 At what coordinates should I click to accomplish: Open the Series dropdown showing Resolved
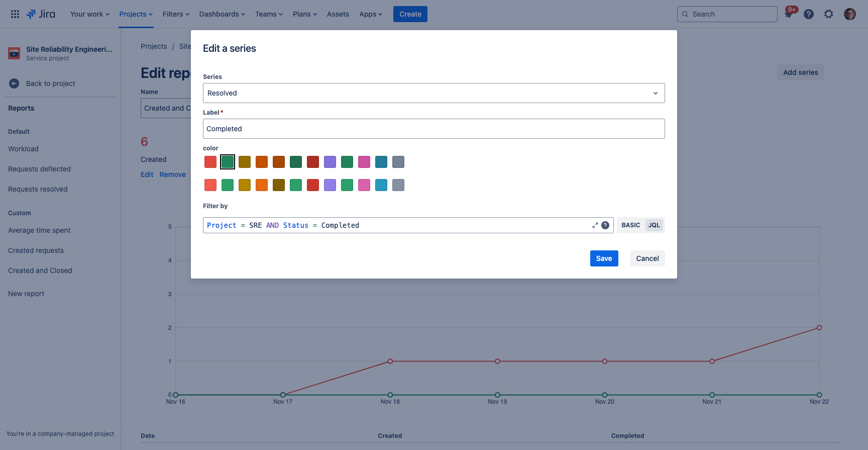coord(434,93)
